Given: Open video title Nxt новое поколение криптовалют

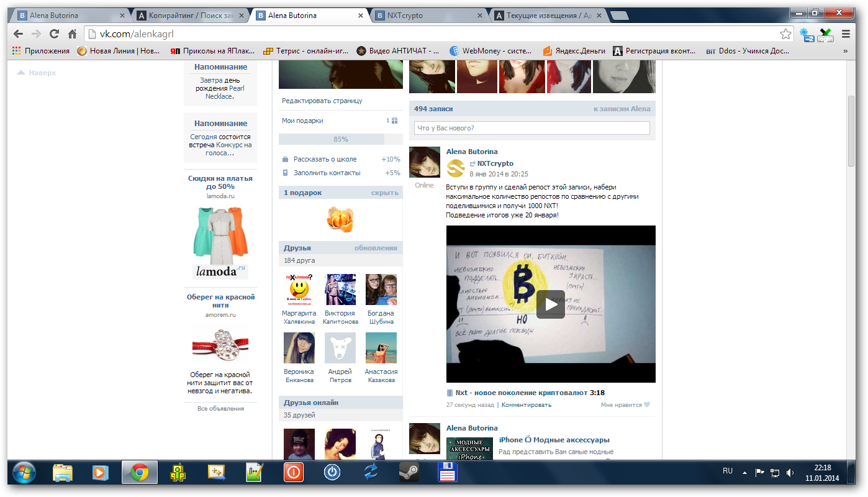Looking at the screenshot, I should pyautogui.click(x=522, y=393).
